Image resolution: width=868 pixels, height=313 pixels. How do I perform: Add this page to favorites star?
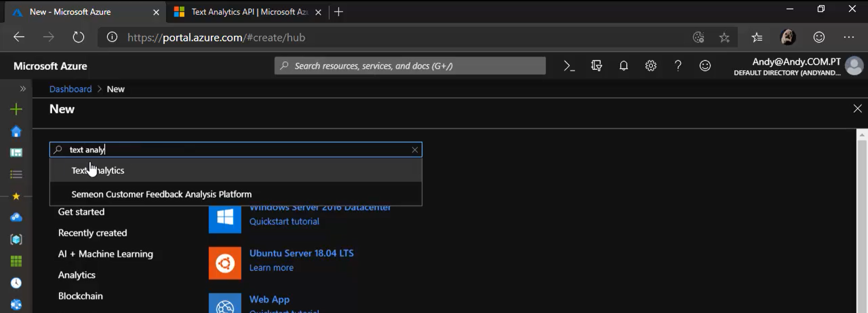point(724,37)
